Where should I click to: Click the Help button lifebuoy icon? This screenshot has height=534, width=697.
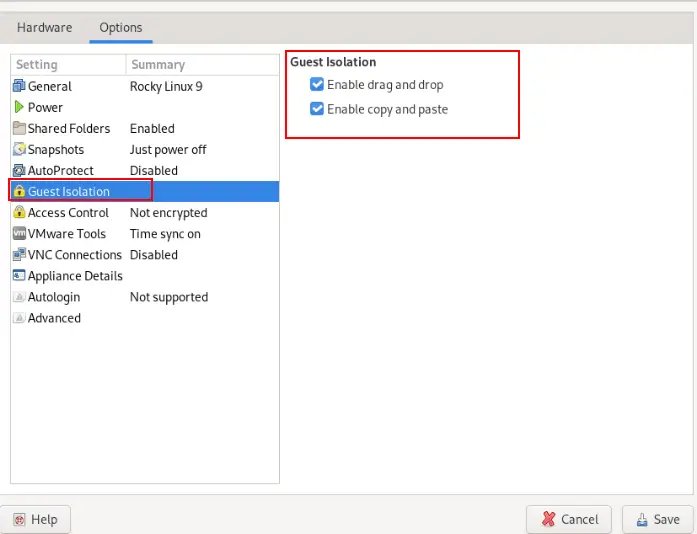(19, 519)
